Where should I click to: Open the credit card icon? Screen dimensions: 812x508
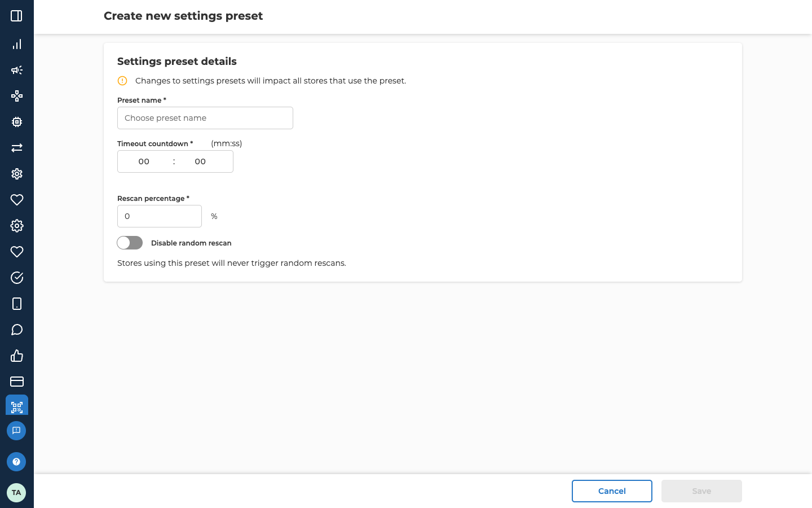tap(16, 382)
